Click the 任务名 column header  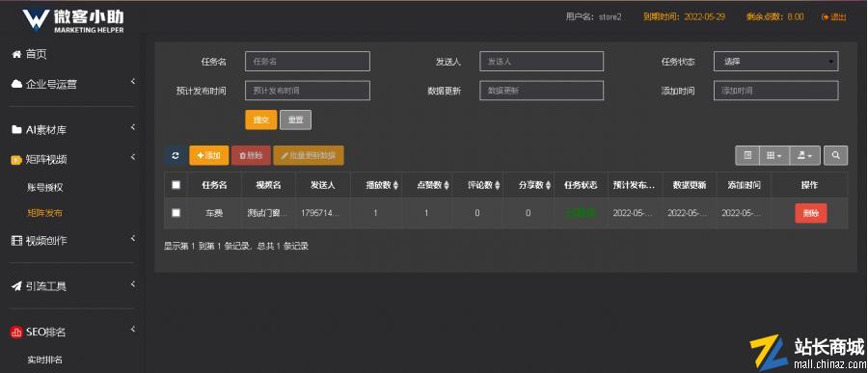point(214,185)
